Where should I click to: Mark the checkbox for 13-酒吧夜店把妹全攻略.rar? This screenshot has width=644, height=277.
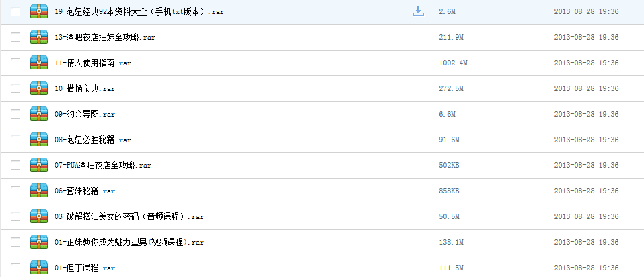[15, 37]
